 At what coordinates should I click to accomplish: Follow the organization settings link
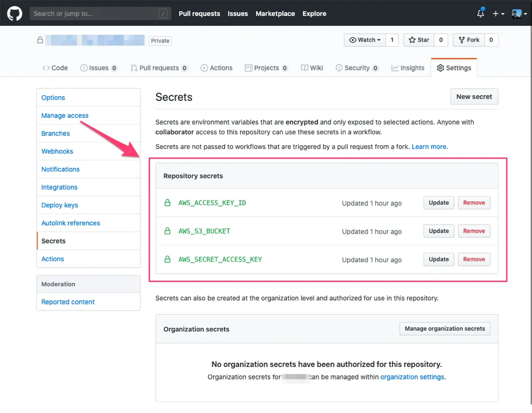(412, 377)
